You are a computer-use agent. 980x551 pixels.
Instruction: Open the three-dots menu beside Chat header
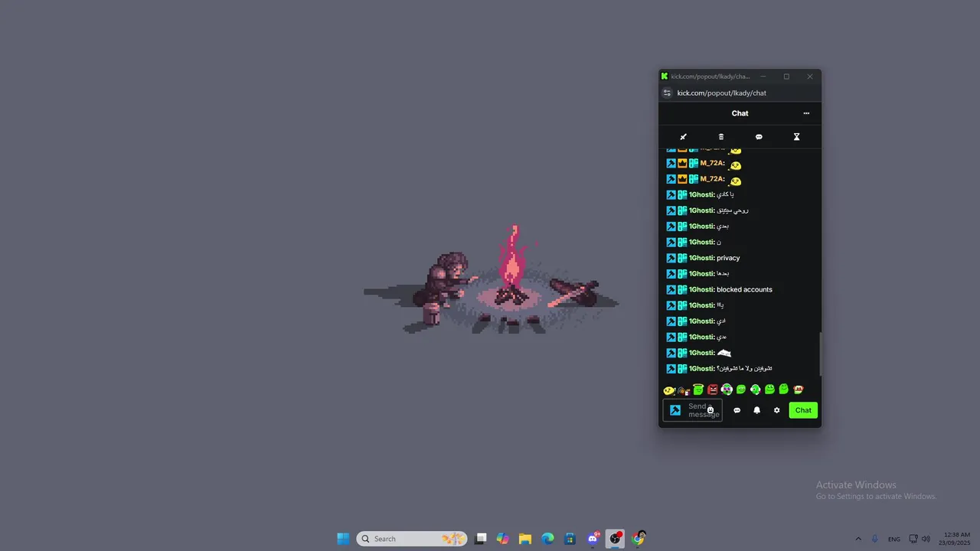[806, 113]
